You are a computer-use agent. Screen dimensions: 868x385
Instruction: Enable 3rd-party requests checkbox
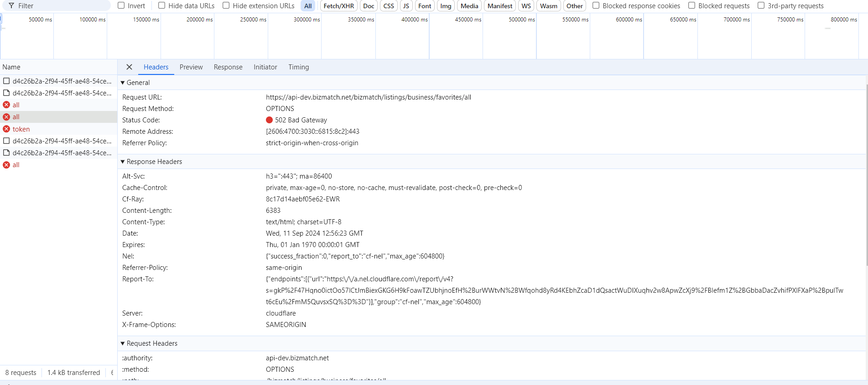[761, 5]
